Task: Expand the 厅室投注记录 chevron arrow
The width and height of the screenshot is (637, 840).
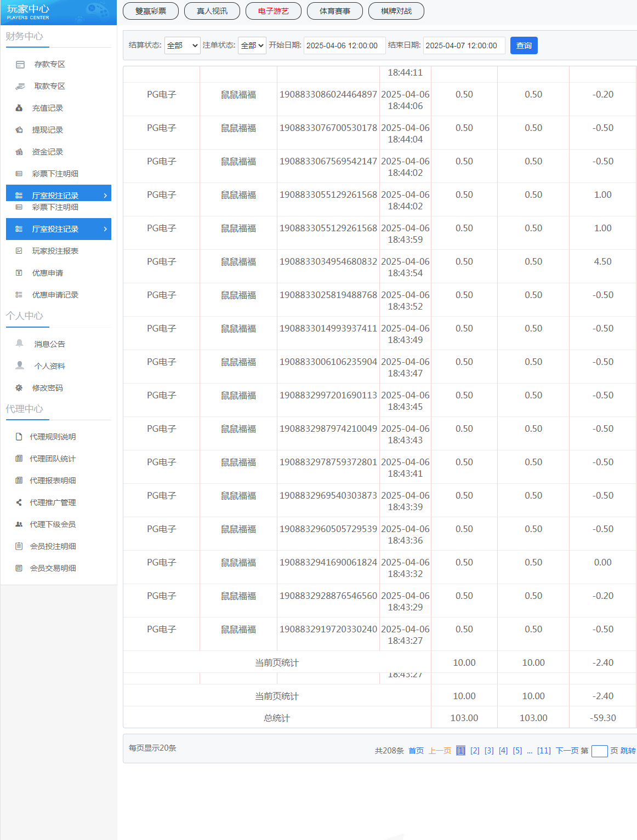Action: (x=105, y=229)
